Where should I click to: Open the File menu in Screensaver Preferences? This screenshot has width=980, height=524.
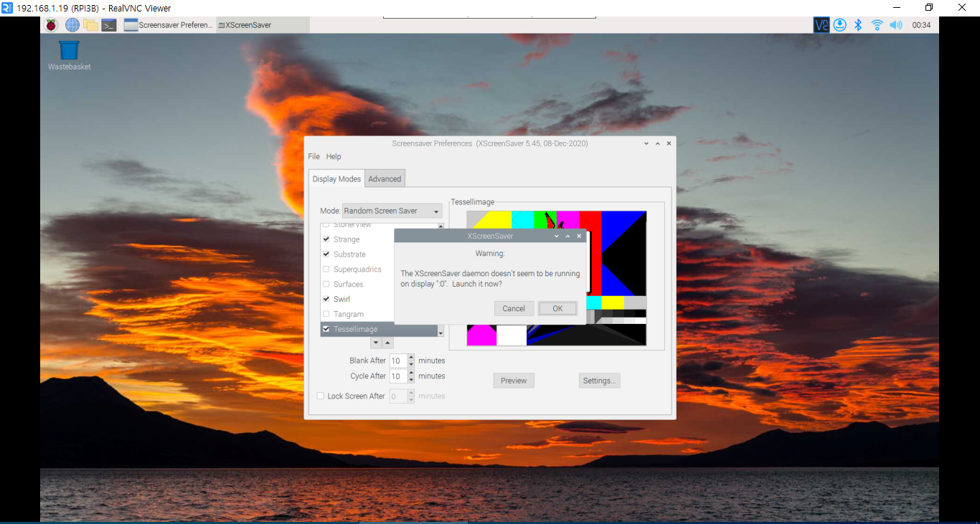[x=314, y=156]
